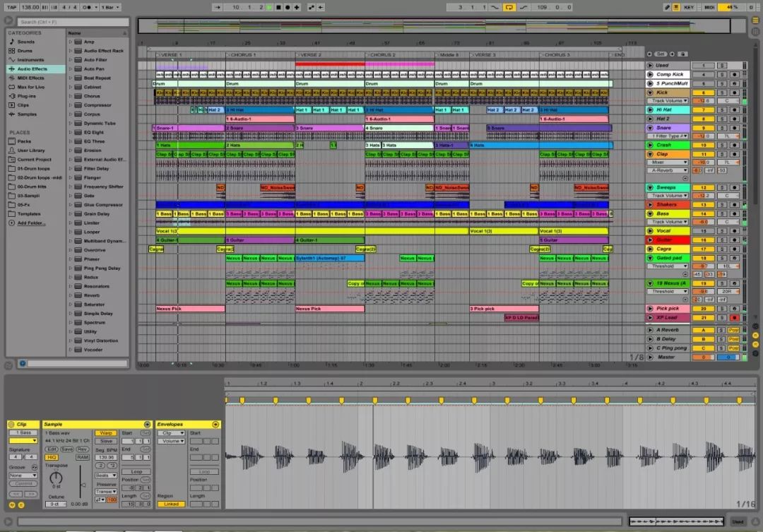Viewport: 763px width, 532px height.
Task: Toggle the arrangement Loop switch
Action: click(x=509, y=7)
